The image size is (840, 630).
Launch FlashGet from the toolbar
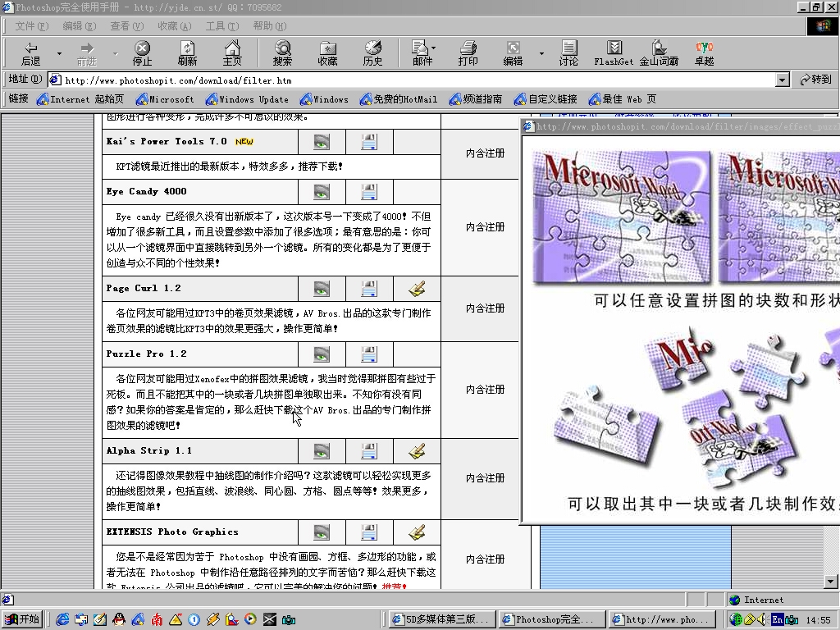tap(614, 53)
